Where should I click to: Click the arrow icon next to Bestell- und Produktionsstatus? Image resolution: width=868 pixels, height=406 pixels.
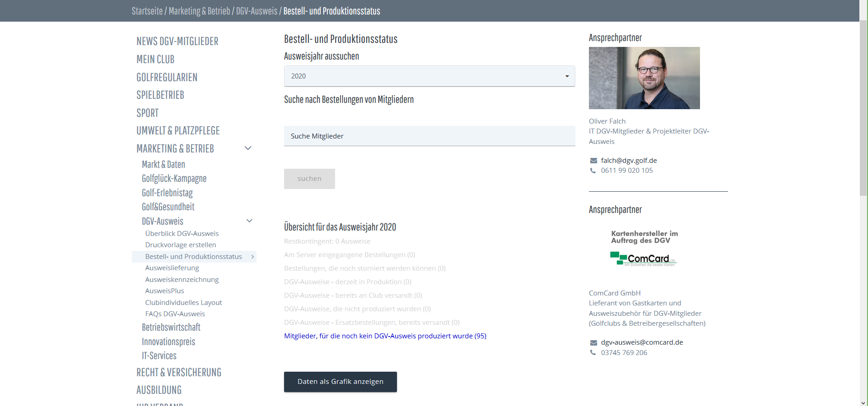[x=252, y=257]
